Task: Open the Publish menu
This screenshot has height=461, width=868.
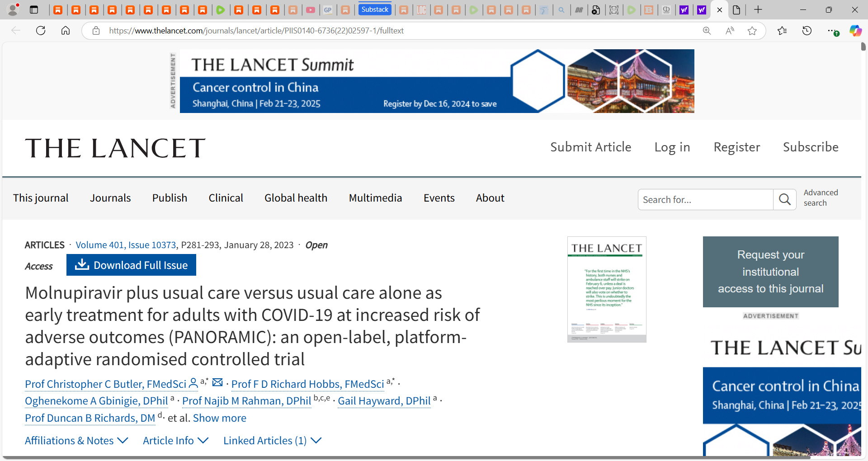Action: [170, 198]
